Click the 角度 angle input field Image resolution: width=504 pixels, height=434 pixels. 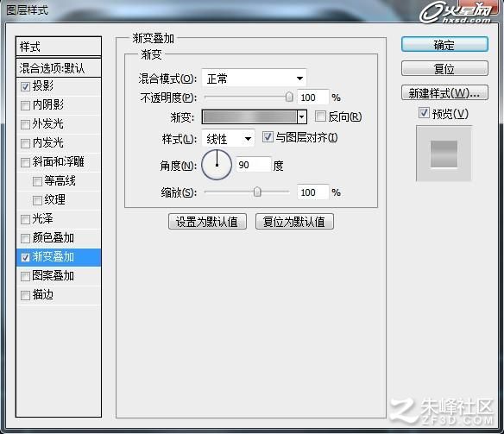(x=254, y=165)
